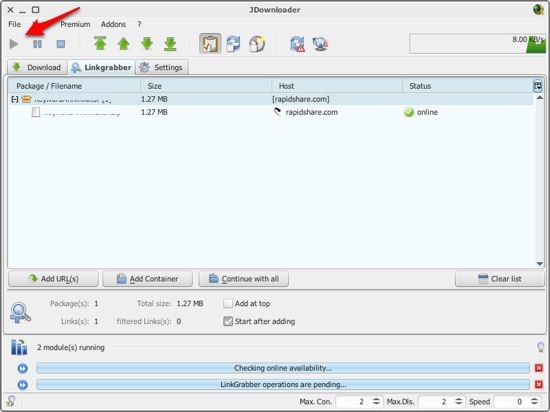Click Checking online availability progress bar
This screenshot has height=412, width=550.
[x=283, y=368]
